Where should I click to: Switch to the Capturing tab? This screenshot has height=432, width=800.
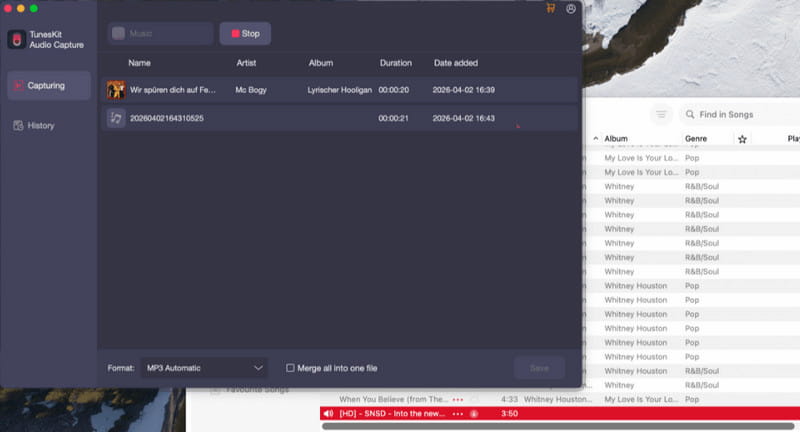tap(49, 86)
